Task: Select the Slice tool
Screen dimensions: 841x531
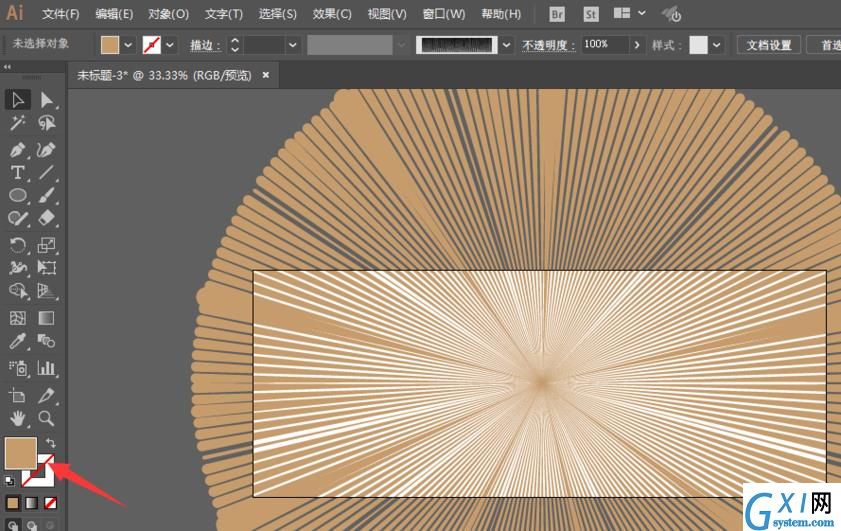Action: click(47, 396)
